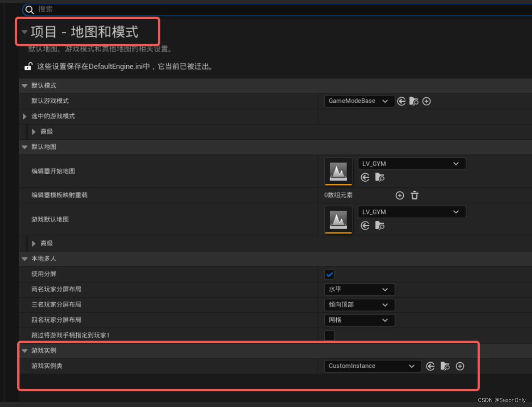Click the 游戏默认地图 thumbnail
Image resolution: width=532 pixels, height=407 pixels.
[338, 219]
